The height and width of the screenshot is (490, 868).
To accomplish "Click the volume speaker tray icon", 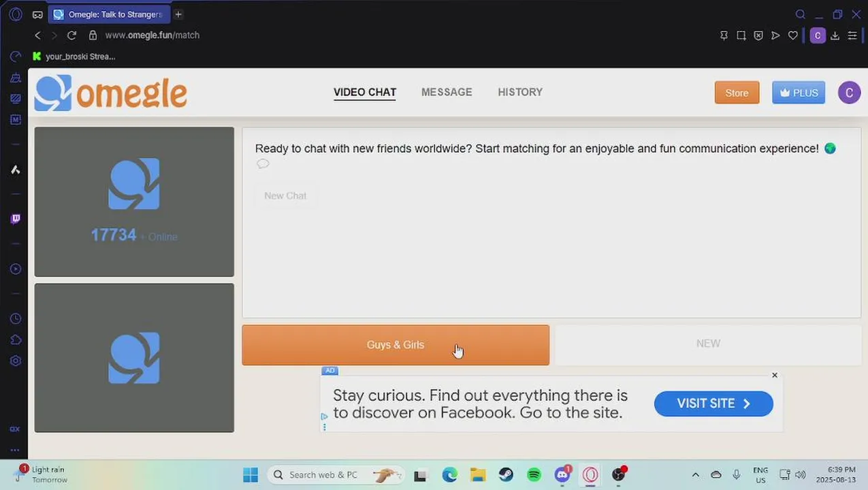I will (801, 474).
